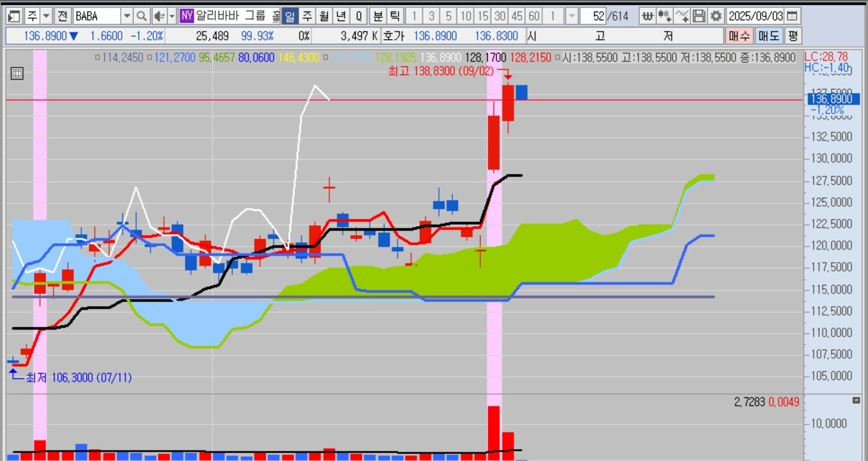Open chart settings gear icon
Image resolution: width=868 pixels, height=461 pixels.
pyautogui.click(x=715, y=16)
